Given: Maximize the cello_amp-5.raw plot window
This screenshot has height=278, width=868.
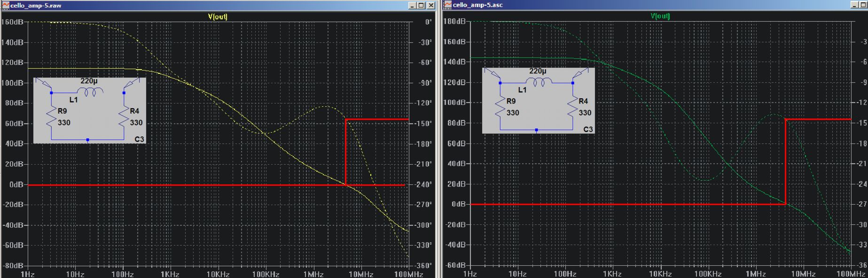Looking at the screenshot, I should [x=421, y=5].
